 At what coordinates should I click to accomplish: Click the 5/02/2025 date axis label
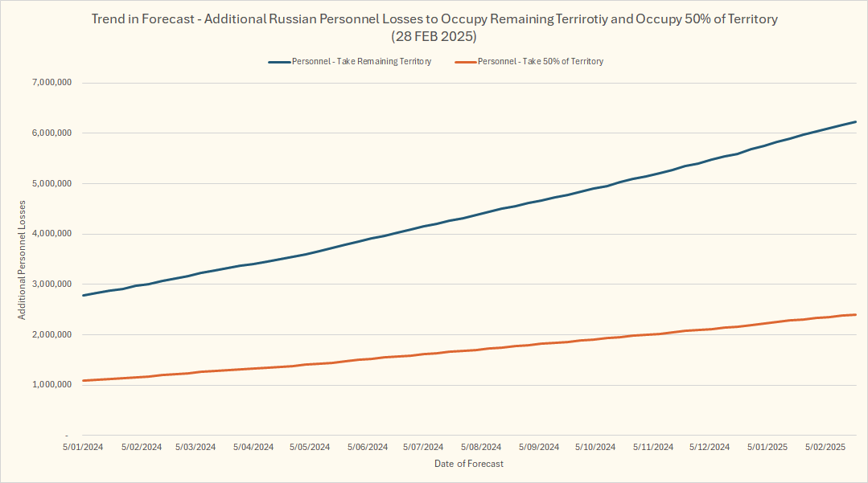pos(825,447)
